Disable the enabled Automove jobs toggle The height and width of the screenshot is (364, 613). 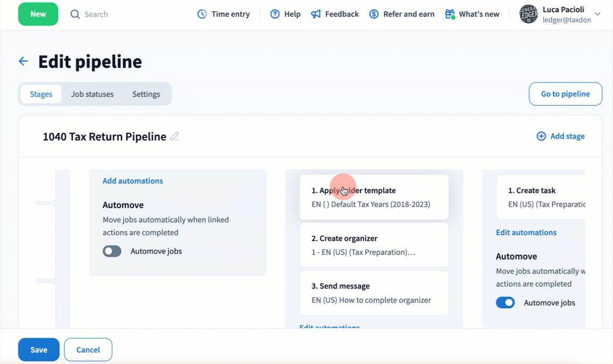506,303
